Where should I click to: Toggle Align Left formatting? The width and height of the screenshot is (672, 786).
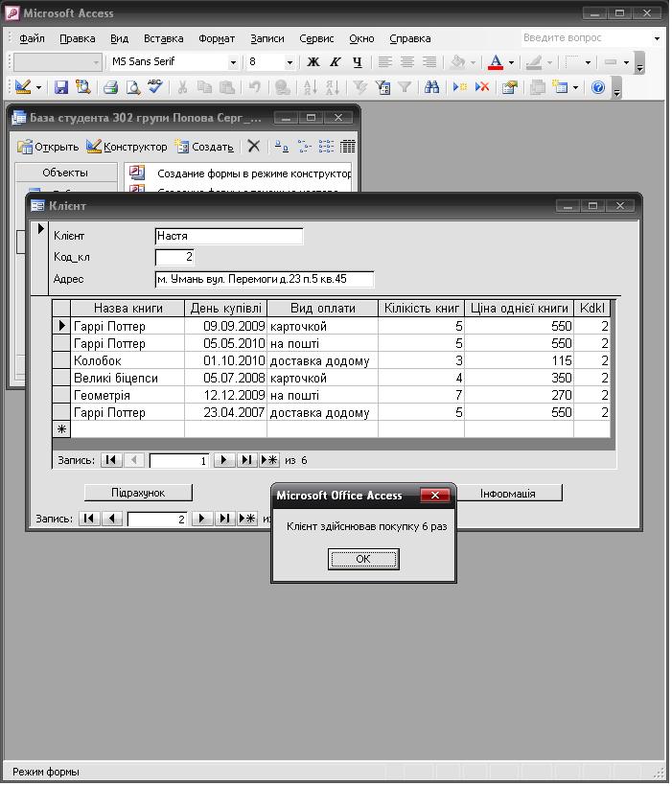point(384,61)
